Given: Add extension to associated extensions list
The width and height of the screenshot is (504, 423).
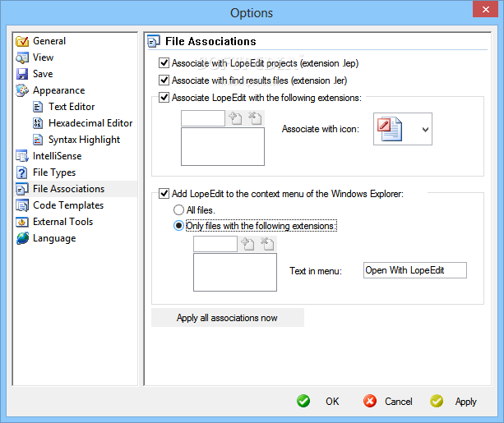Looking at the screenshot, I should tap(235, 118).
